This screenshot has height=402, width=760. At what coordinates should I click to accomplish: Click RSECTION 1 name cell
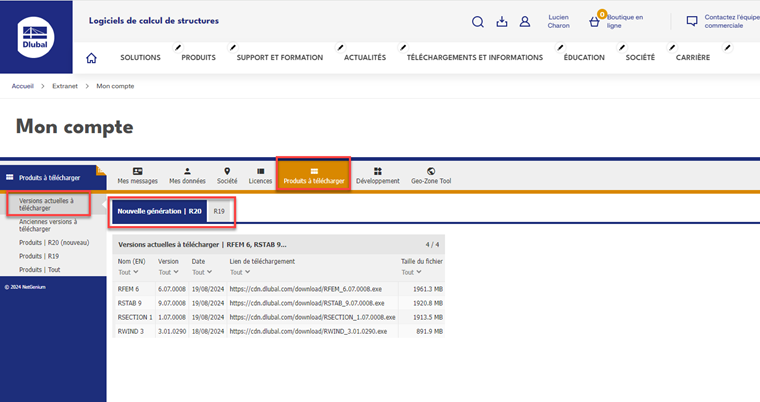click(x=135, y=317)
